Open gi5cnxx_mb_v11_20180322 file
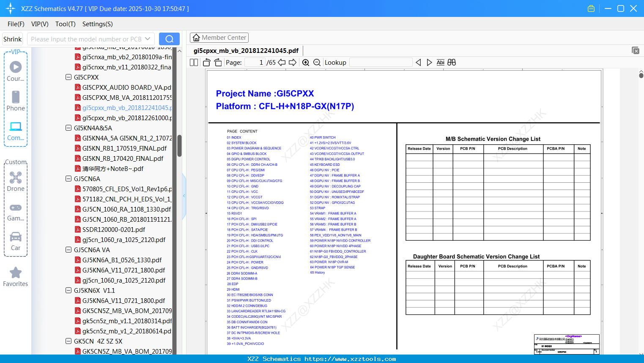 [x=127, y=67]
